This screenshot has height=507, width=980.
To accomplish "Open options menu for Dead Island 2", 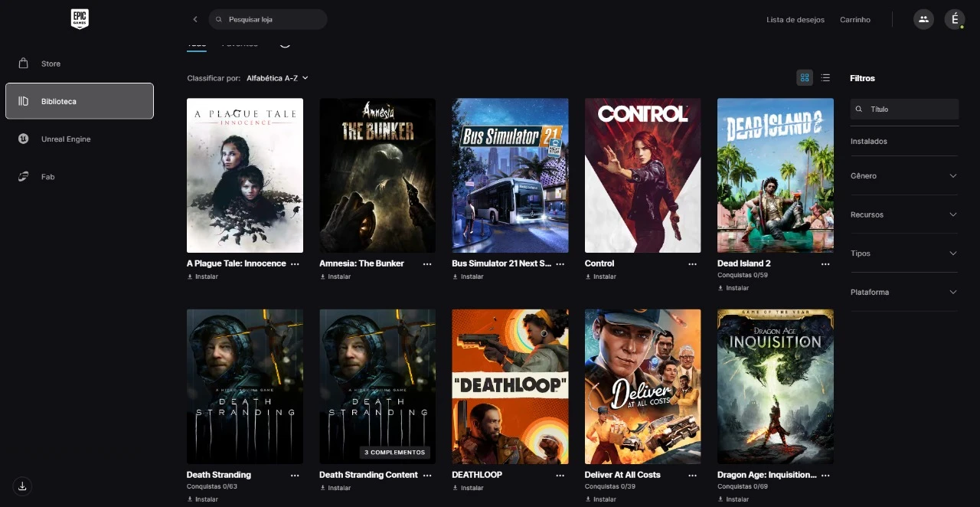I will pos(825,263).
